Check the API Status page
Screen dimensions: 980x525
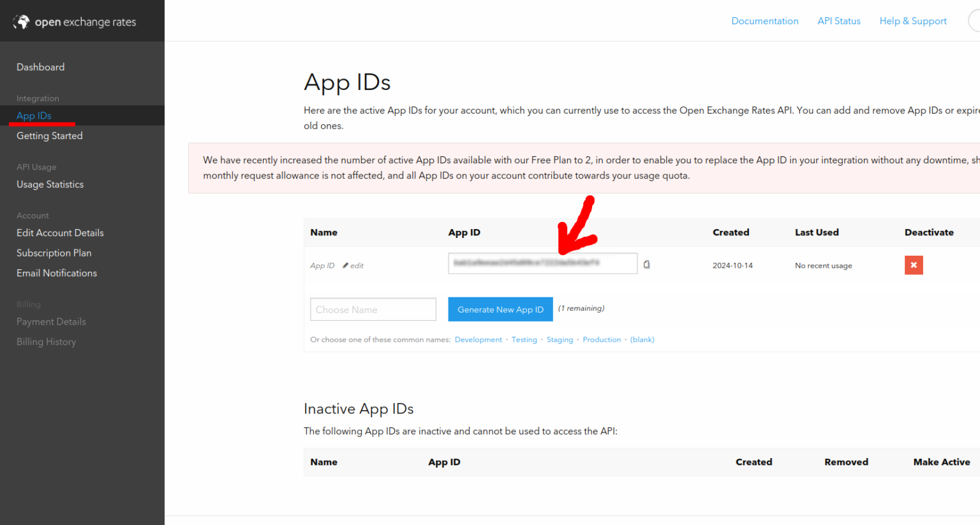(x=838, y=21)
